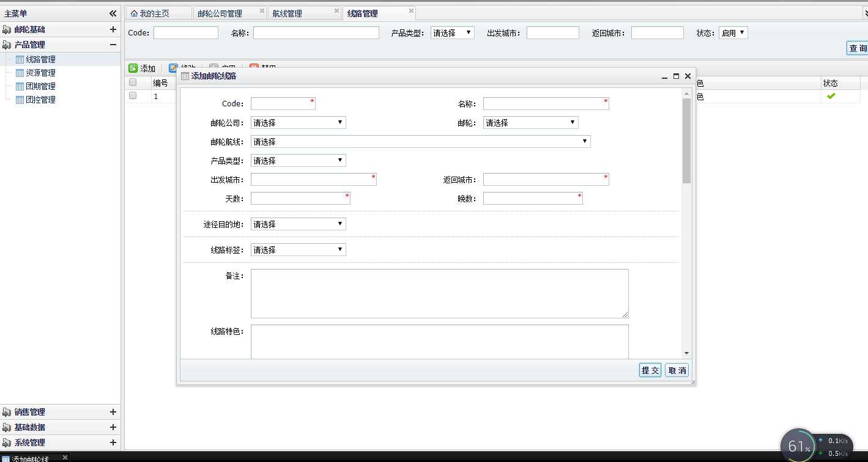Switch to the 航线管理 tab

click(x=304, y=13)
